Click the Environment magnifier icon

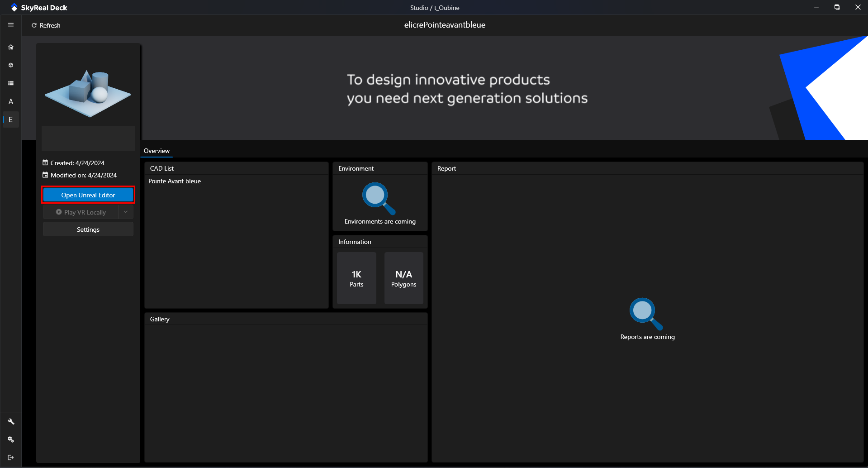[x=379, y=198]
